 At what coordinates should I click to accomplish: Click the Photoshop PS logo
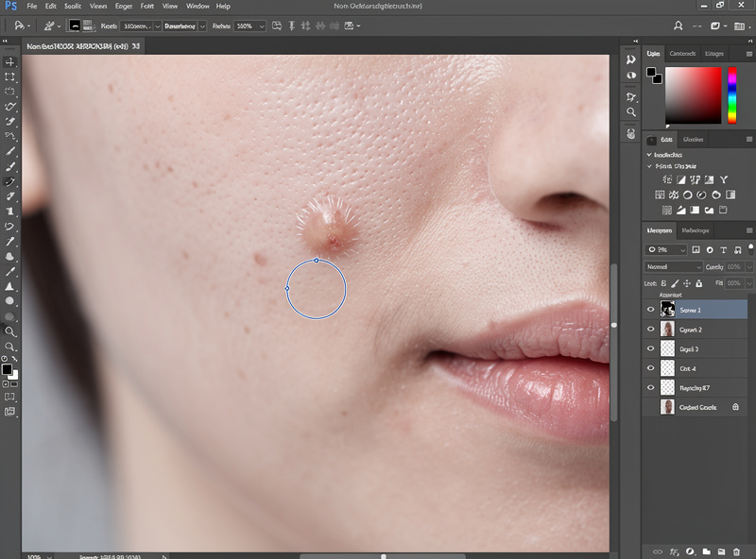tap(10, 7)
